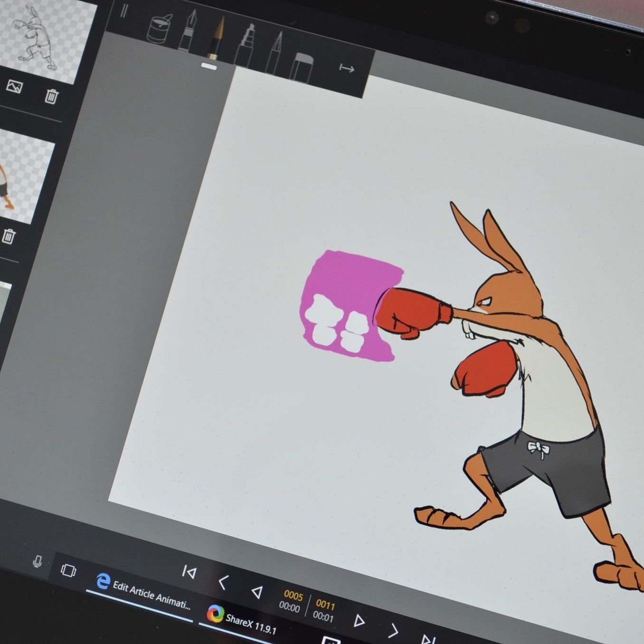Select the paint bucket fill tool
The image size is (644, 644).
(159, 28)
